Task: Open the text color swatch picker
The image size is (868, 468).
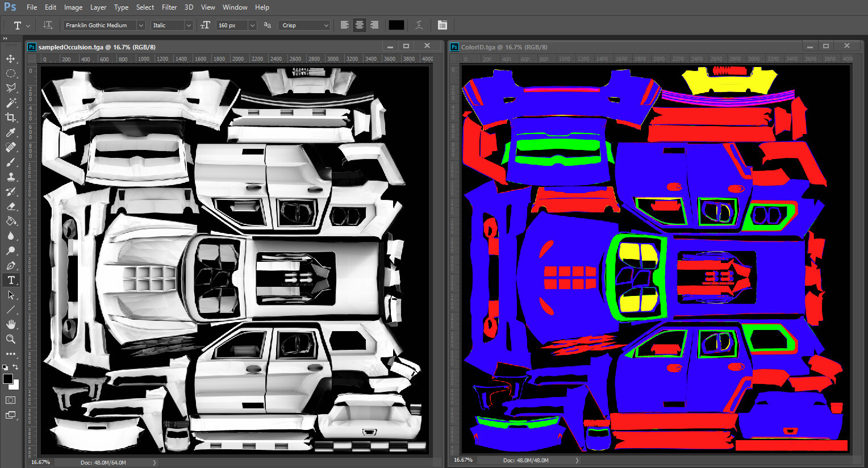Action: click(x=396, y=25)
